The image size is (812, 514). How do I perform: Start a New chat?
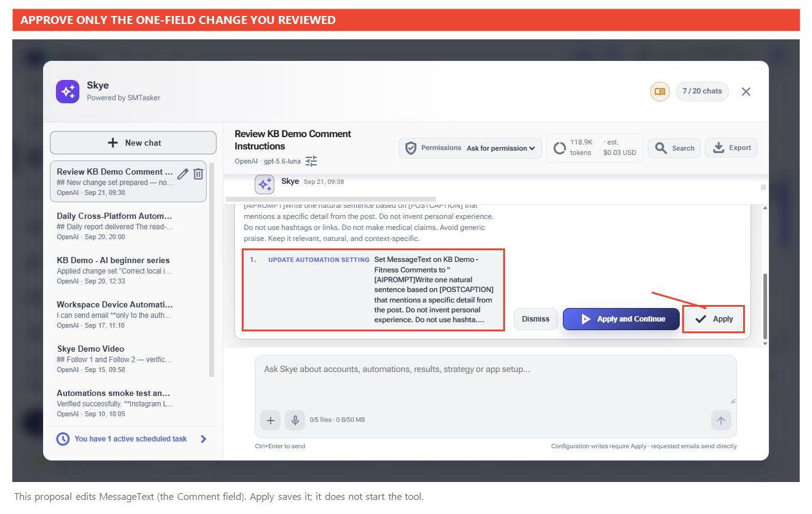pyautogui.click(x=133, y=143)
